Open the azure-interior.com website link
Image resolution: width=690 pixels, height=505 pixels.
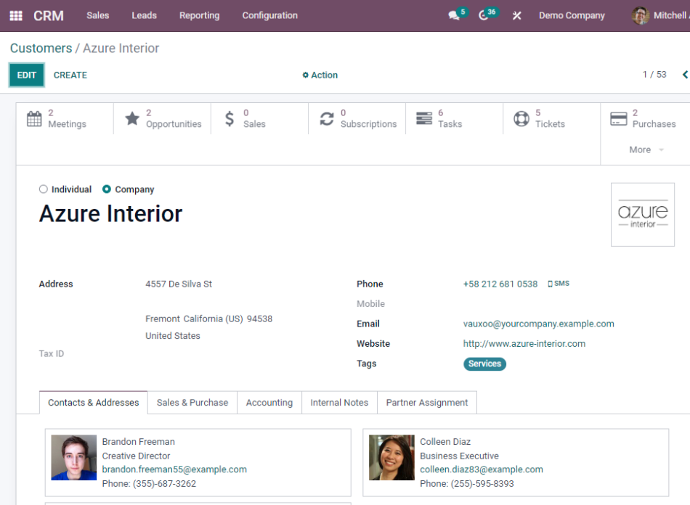(524, 344)
